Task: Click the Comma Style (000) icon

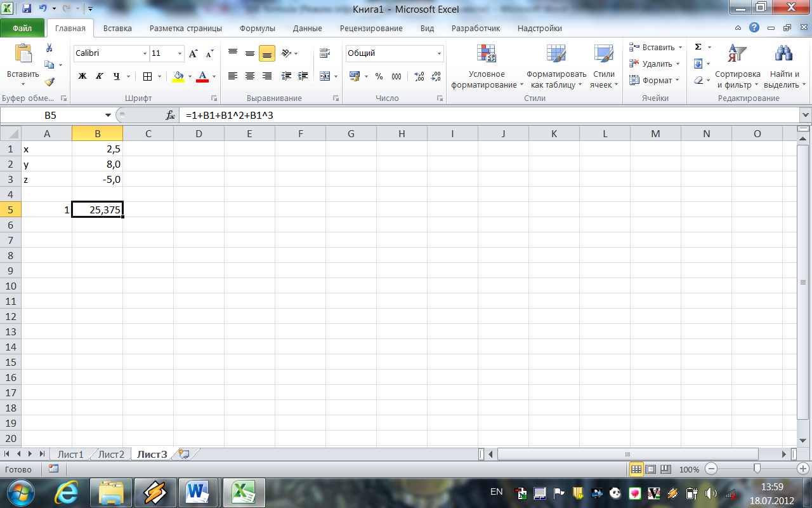Action: [396, 76]
